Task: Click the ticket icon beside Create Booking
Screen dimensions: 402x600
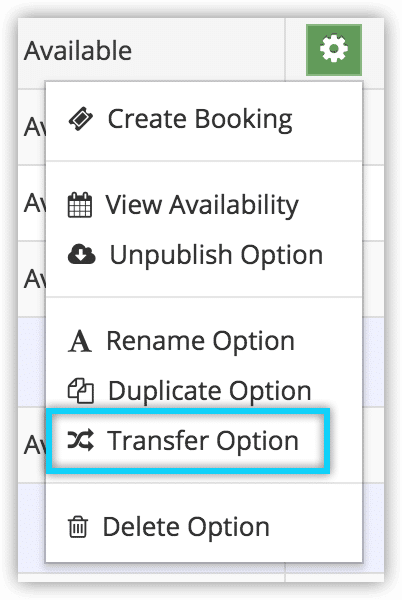Action: coord(80,119)
